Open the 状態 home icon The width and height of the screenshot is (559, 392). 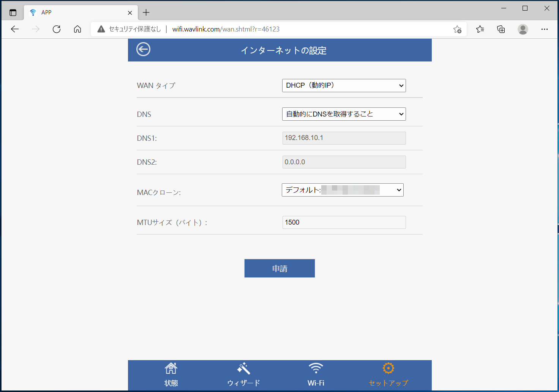[171, 368]
